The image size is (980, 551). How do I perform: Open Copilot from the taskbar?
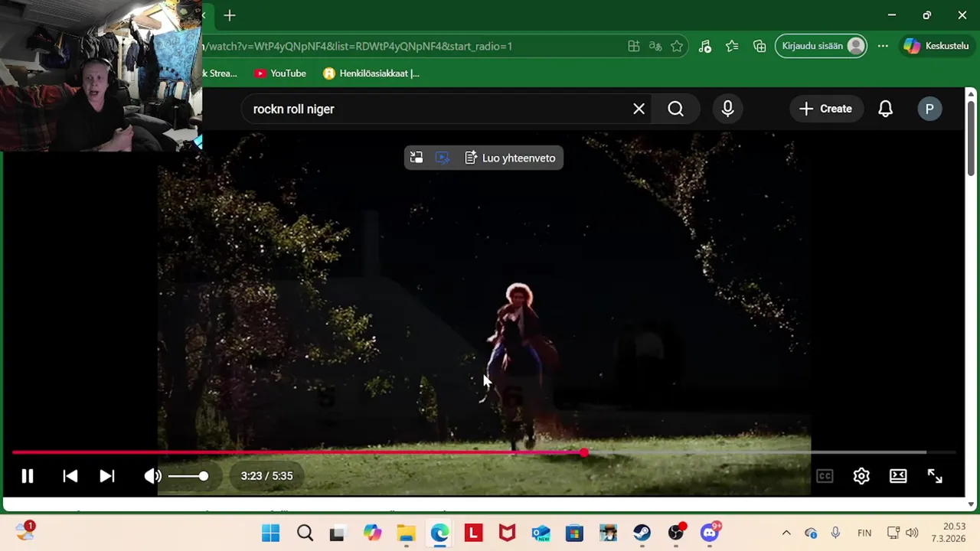[x=372, y=533]
